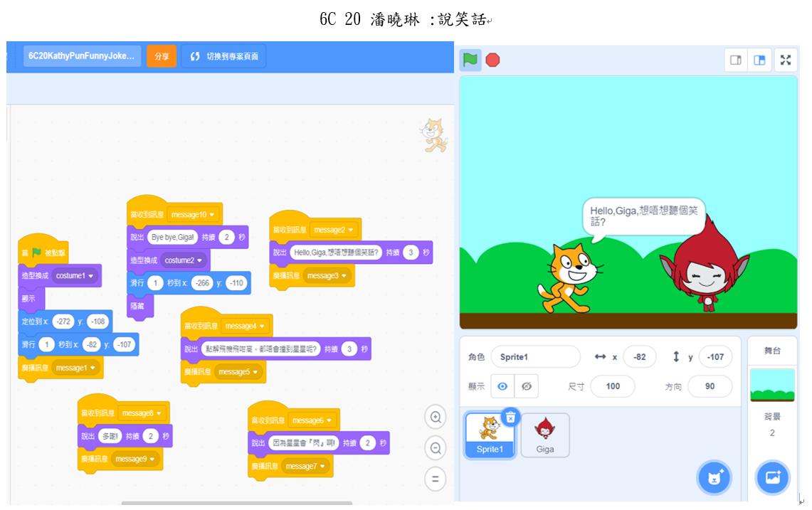Click 因為星星會『閃』啊! say block text field
The height and width of the screenshot is (510, 812).
pyautogui.click(x=304, y=443)
